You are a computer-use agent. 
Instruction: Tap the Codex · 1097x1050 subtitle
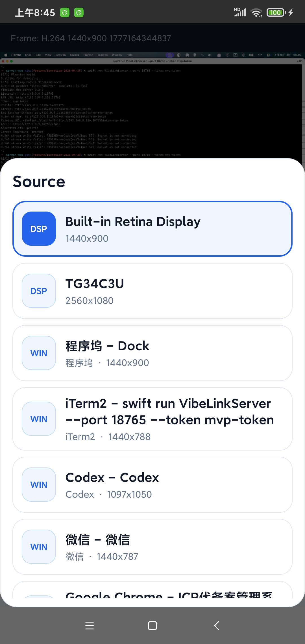pos(109,494)
